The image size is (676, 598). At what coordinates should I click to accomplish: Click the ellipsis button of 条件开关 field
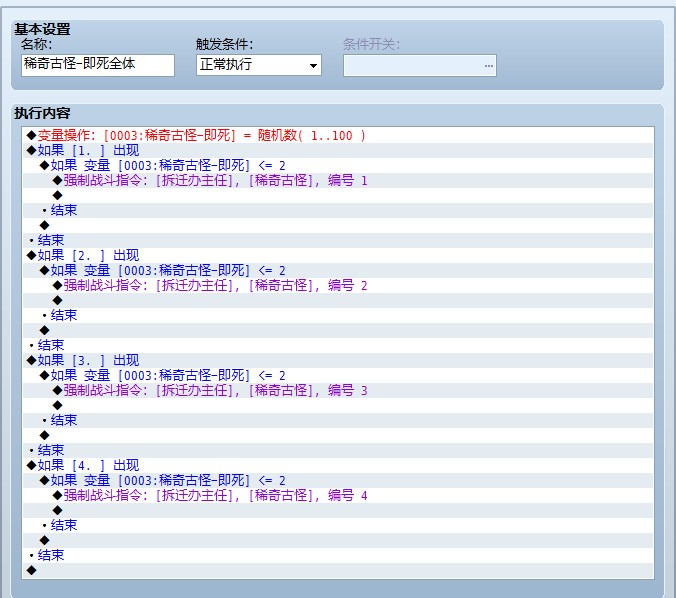click(488, 66)
